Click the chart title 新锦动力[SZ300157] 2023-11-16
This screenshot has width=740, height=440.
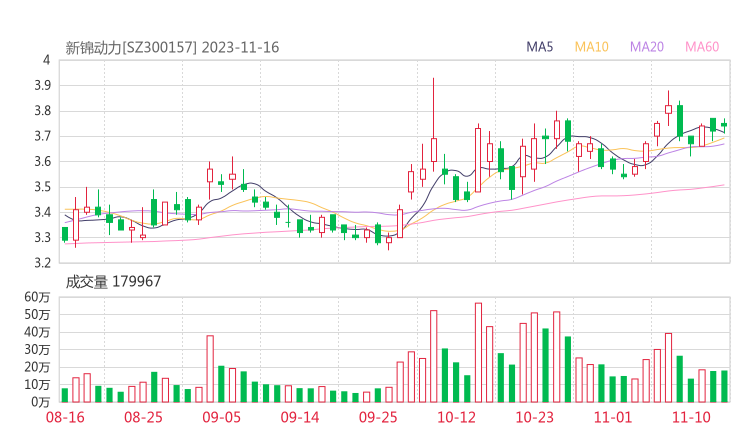pos(172,48)
